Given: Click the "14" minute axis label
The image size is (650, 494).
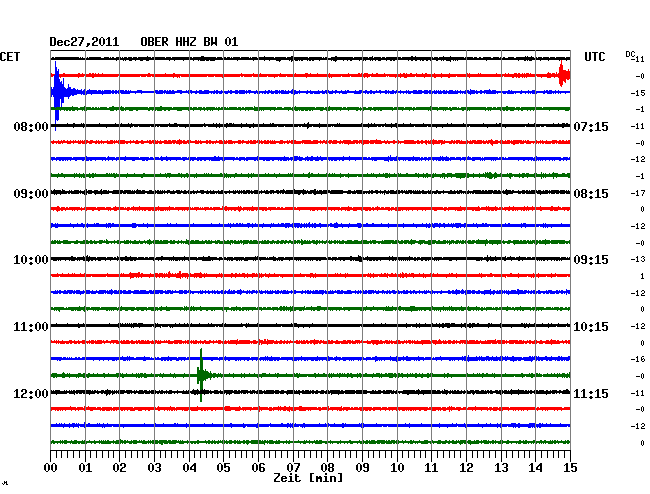Looking at the screenshot, I should tap(536, 467).
